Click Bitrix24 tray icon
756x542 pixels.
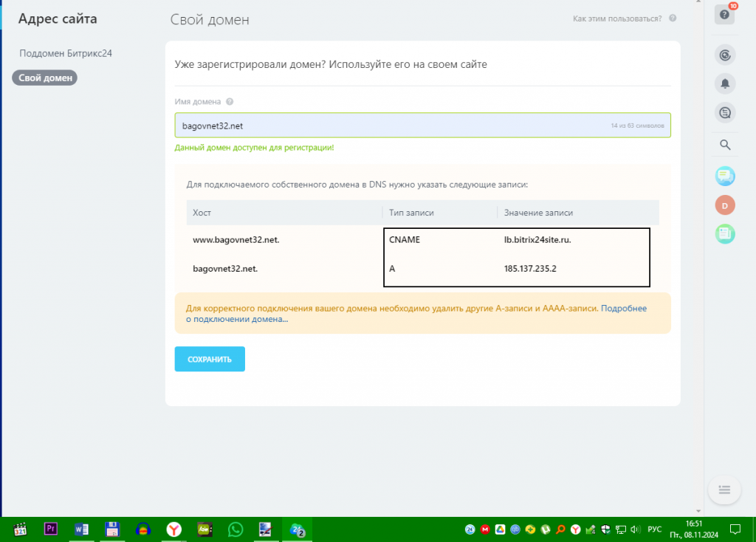point(470,529)
